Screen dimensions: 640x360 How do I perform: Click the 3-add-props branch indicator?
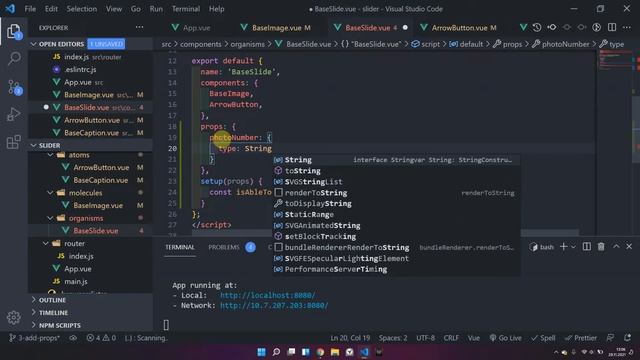point(34,338)
